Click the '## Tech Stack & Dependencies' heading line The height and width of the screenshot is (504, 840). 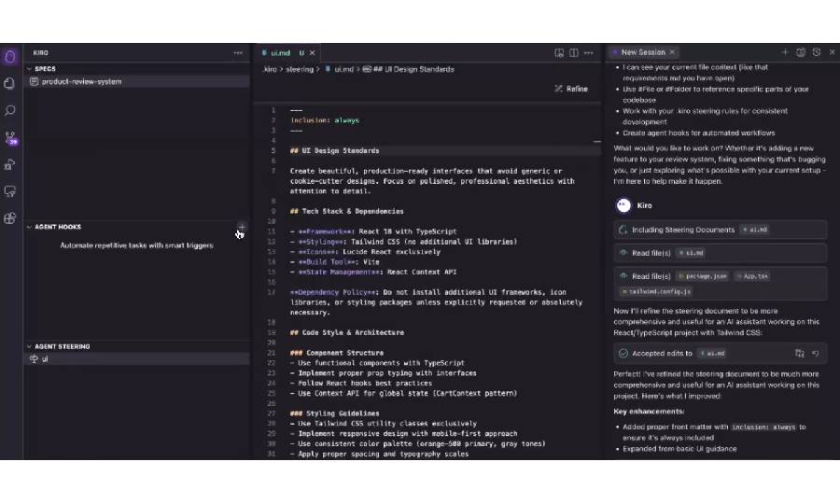[x=347, y=212]
